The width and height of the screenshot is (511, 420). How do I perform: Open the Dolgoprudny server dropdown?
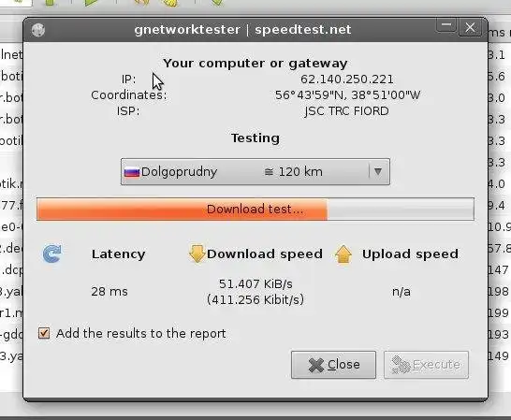pyautogui.click(x=255, y=172)
